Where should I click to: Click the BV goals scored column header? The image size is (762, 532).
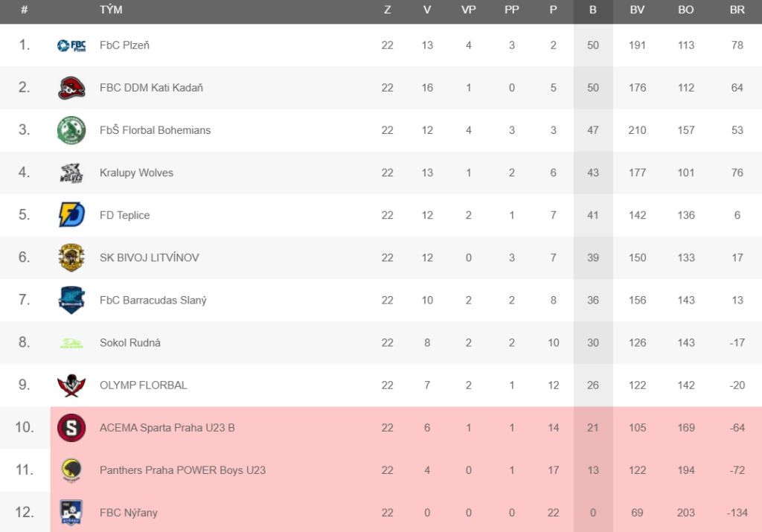coord(637,10)
